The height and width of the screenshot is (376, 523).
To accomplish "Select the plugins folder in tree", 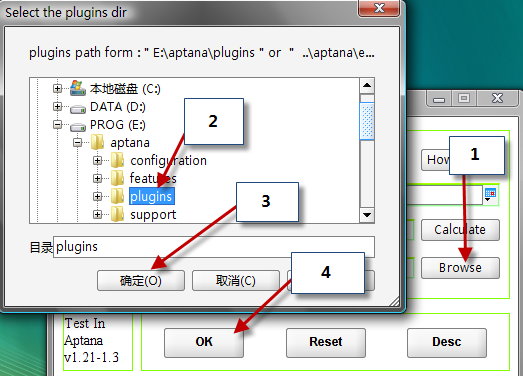I will tap(151, 196).
